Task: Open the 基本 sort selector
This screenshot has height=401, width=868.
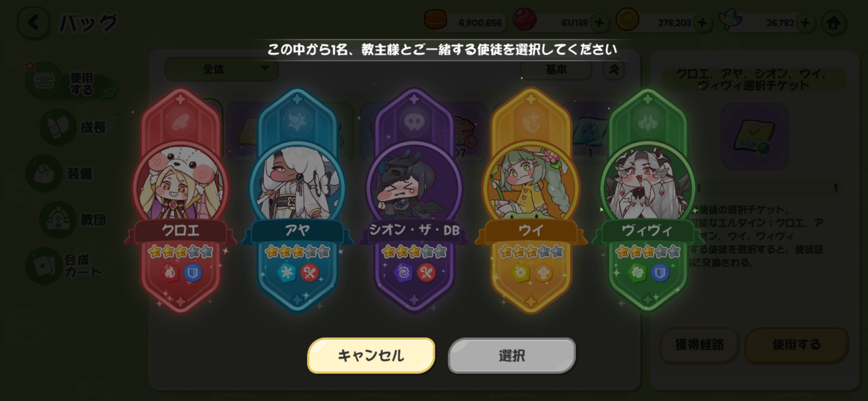Action: 556,69
